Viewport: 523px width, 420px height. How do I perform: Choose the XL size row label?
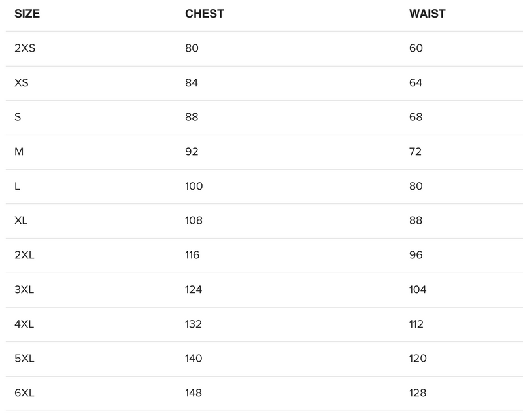pyautogui.click(x=21, y=220)
